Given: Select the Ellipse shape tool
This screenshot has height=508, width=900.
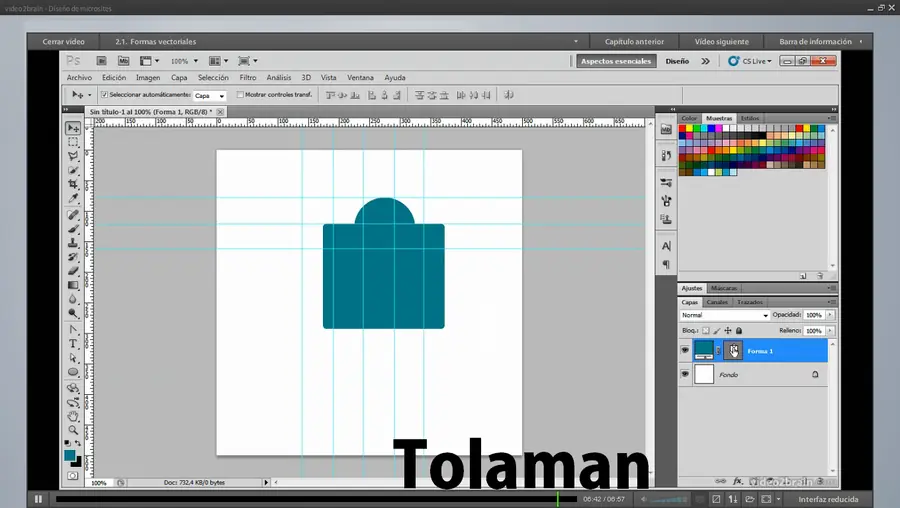Looking at the screenshot, I should [73, 372].
